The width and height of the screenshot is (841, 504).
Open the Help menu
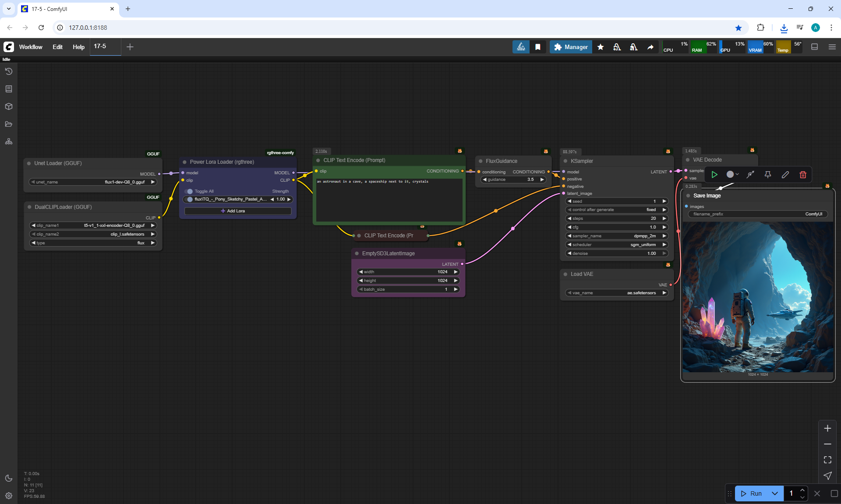[78, 47]
